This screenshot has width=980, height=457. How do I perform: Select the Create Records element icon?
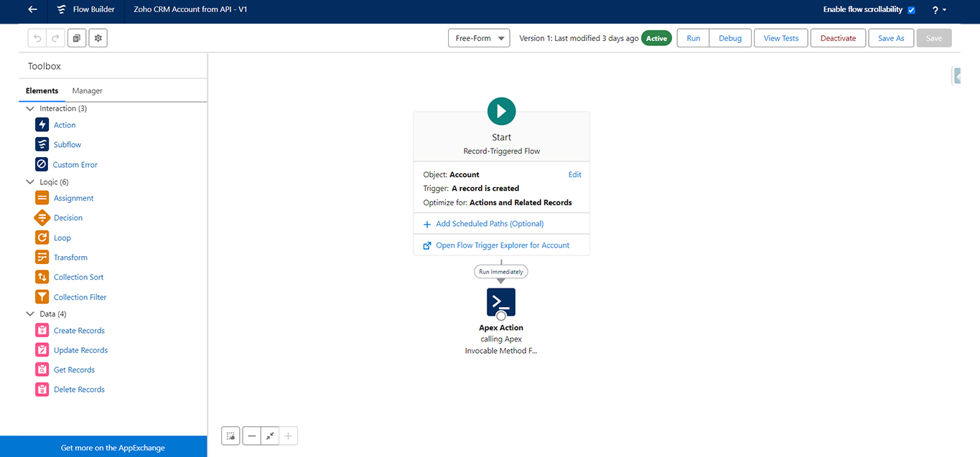click(x=42, y=331)
